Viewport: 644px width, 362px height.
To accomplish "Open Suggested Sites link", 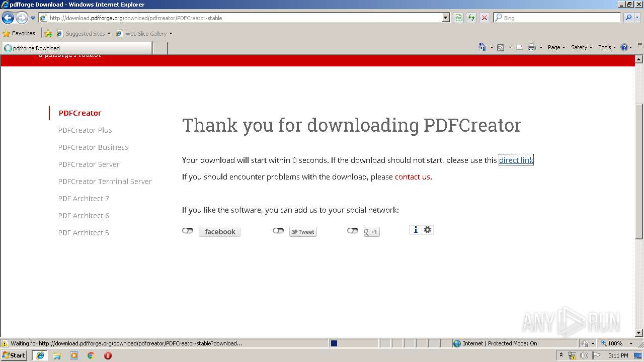I will [83, 34].
